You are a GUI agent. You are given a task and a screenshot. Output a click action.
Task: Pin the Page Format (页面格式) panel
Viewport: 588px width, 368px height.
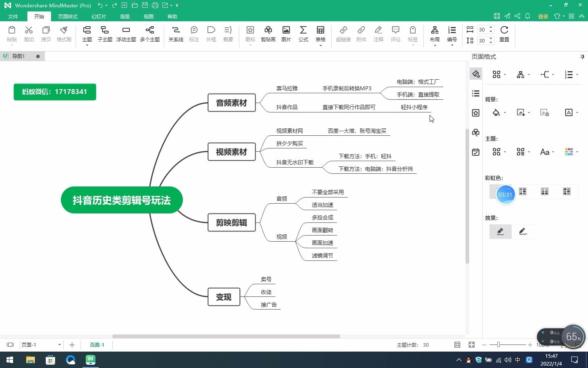coord(582,57)
